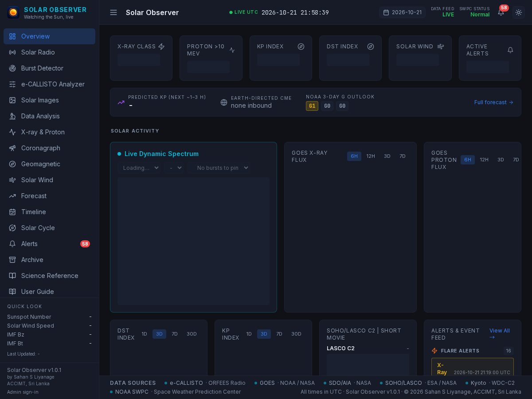Screen dimensions: 532x399
Task: Go to the Coronagraph section
Action: (x=49, y=148)
